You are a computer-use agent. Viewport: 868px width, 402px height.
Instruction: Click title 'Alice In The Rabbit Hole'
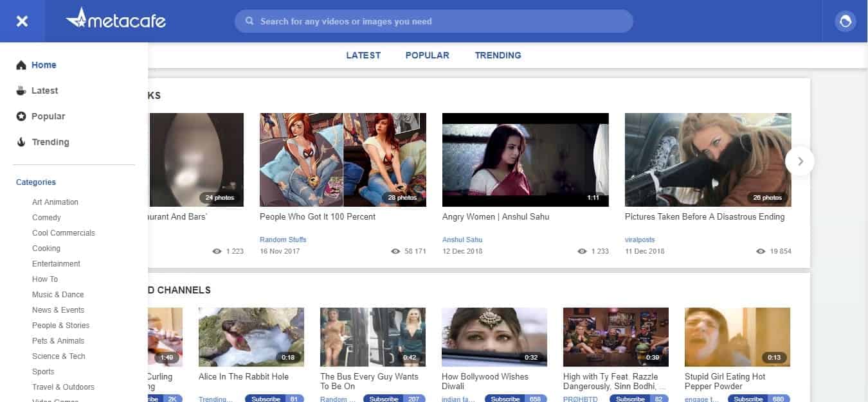pyautogui.click(x=244, y=377)
